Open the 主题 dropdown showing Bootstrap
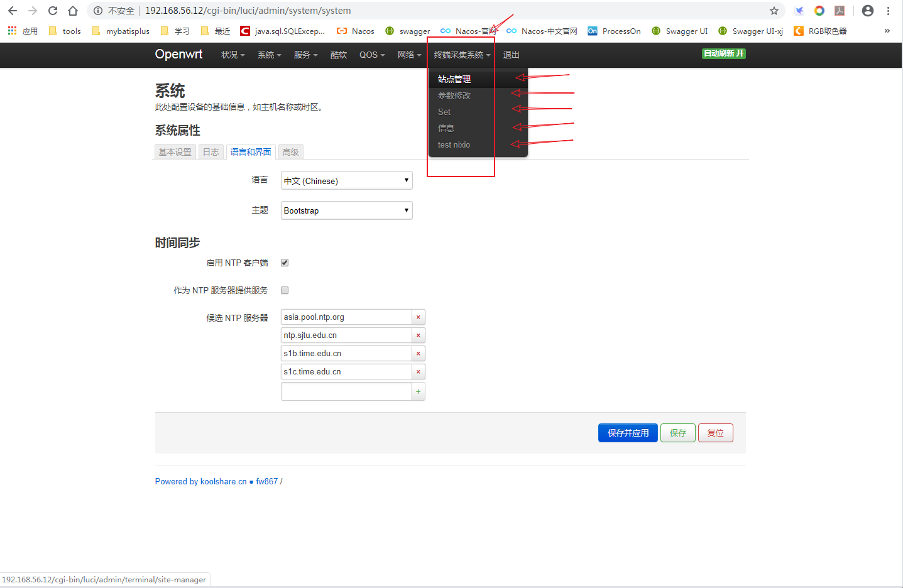 point(346,210)
